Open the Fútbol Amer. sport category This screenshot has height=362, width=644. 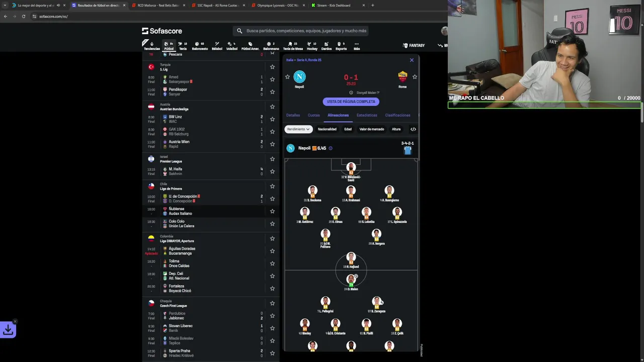(250, 46)
